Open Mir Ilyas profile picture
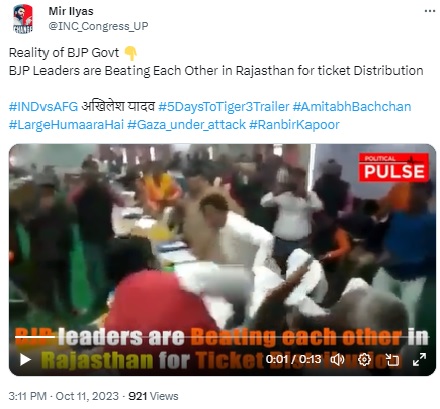Screen dimensions: 440x409 (23, 19)
